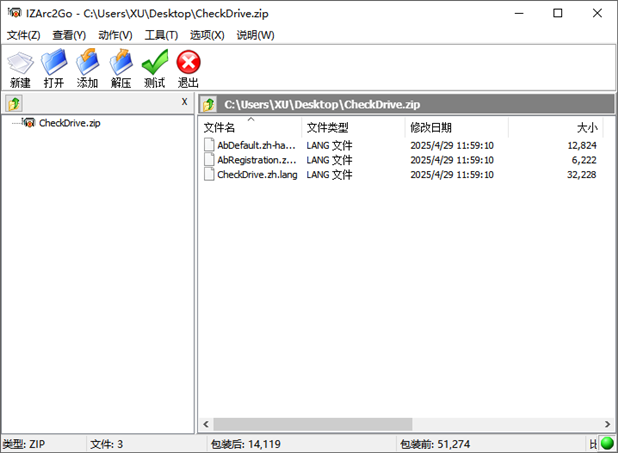
Task: Open the 文件(Z) menu
Action: pyautogui.click(x=23, y=35)
